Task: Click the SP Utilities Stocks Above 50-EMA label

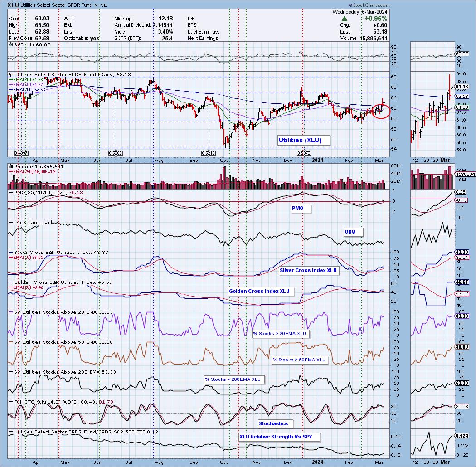Action: (x=61, y=342)
